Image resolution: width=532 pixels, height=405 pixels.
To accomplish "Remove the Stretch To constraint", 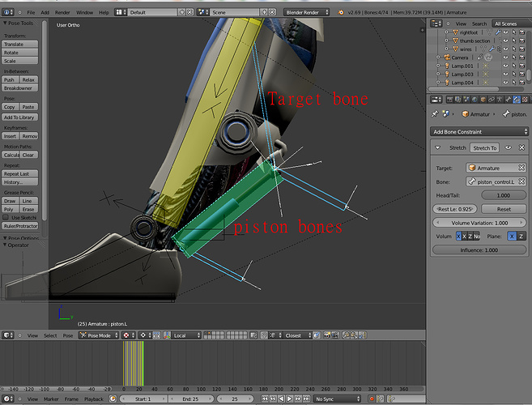I will click(521, 147).
